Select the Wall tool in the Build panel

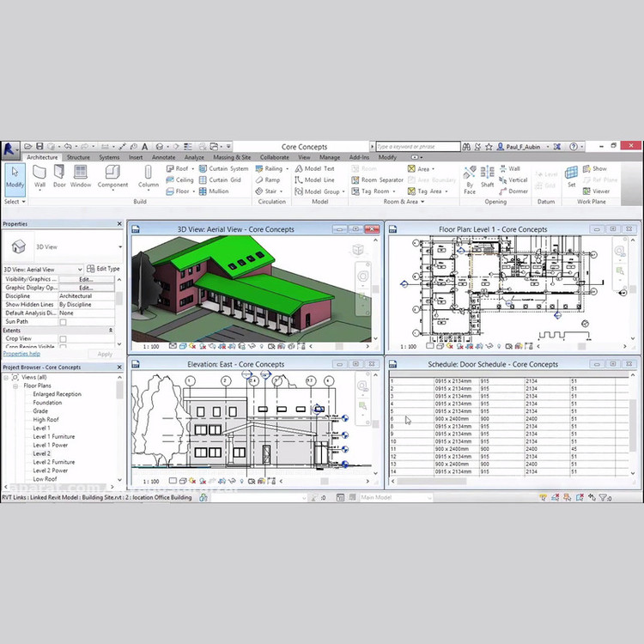tap(39, 174)
